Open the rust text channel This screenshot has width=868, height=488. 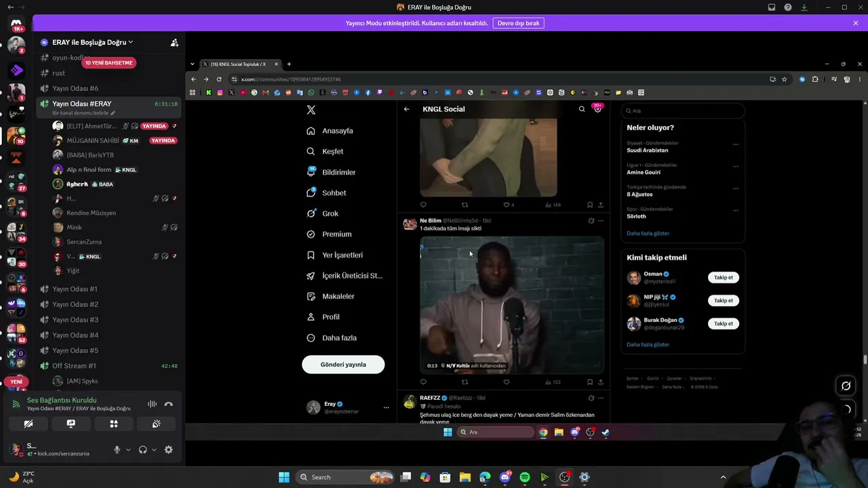[59, 73]
